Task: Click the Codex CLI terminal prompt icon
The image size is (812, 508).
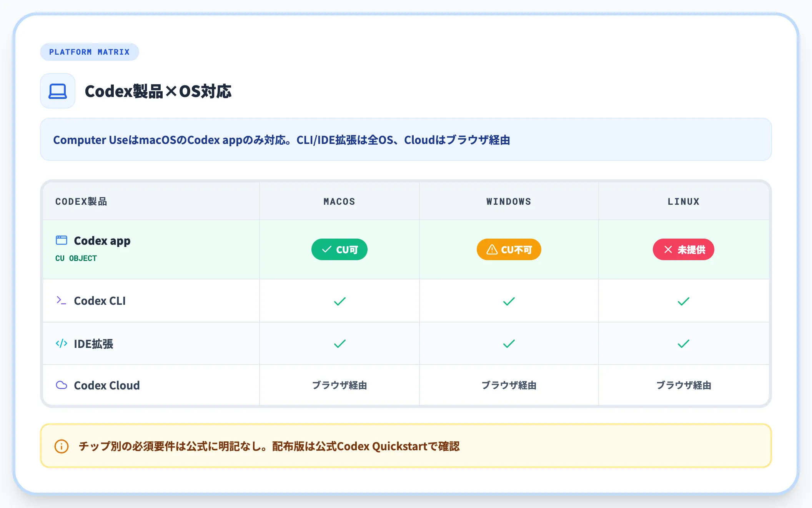Action: coord(62,300)
